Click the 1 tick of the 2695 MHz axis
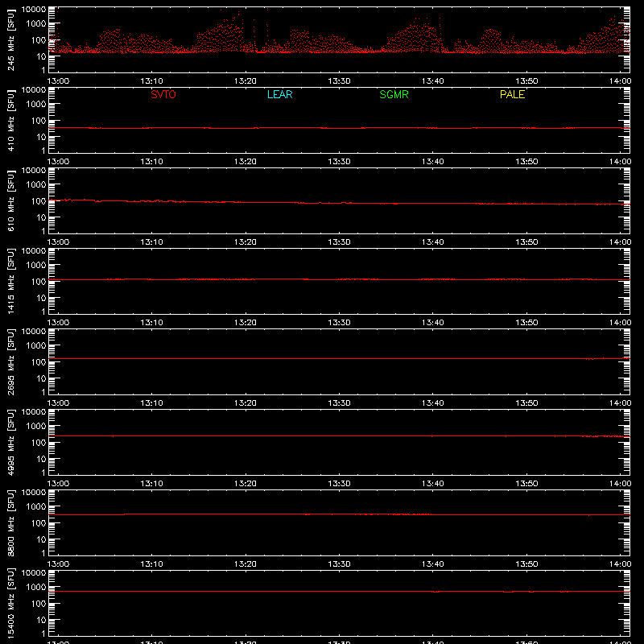The width and height of the screenshot is (644, 644). [x=43, y=392]
